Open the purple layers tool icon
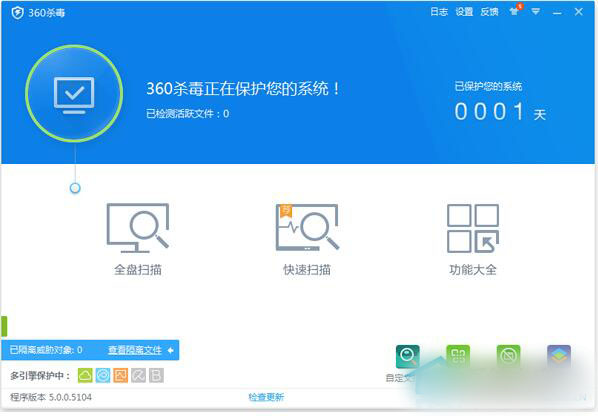Screen dimensions: 598x416 pyautogui.click(x=559, y=356)
